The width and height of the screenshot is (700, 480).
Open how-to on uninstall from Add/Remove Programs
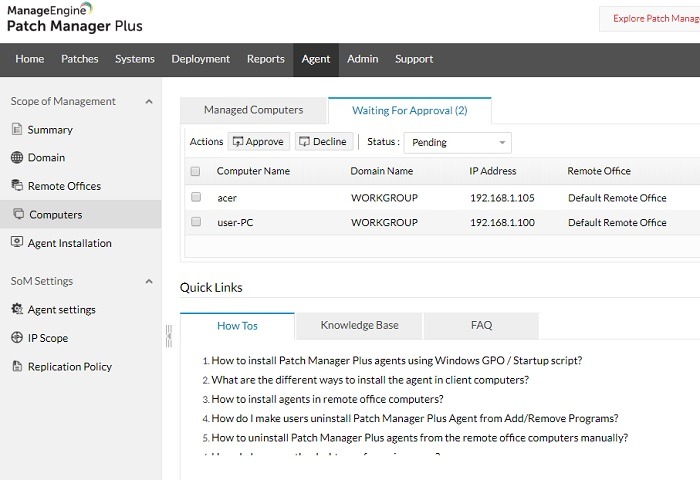click(x=415, y=418)
